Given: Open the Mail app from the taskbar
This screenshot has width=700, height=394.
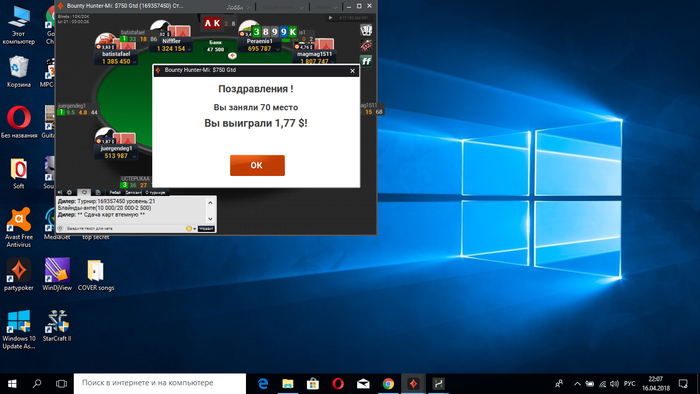Looking at the screenshot, I should coord(363,384).
